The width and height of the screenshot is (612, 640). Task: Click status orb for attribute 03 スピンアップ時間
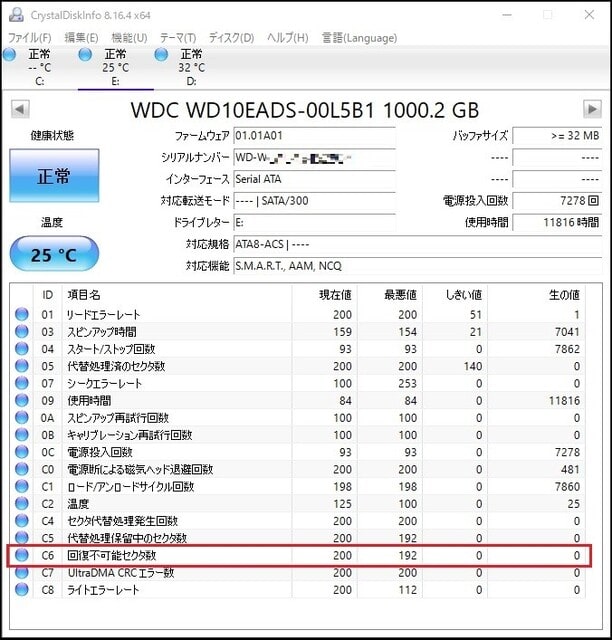[22, 331]
